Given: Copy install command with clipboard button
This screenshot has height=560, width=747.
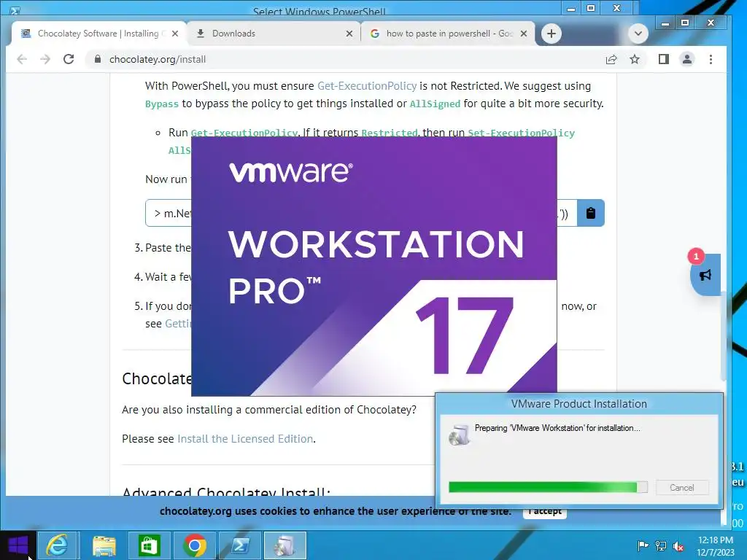Looking at the screenshot, I should coord(591,213).
